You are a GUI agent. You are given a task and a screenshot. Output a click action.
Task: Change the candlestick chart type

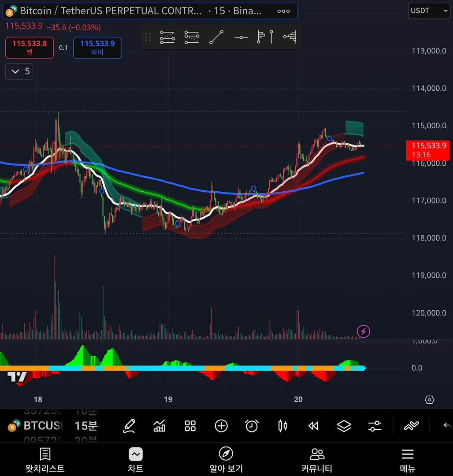click(x=282, y=426)
